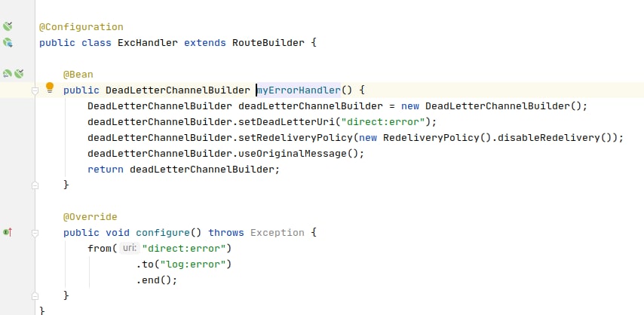Viewport: 644px width, 315px height.
Task: Click the return keyword
Action: click(106, 170)
